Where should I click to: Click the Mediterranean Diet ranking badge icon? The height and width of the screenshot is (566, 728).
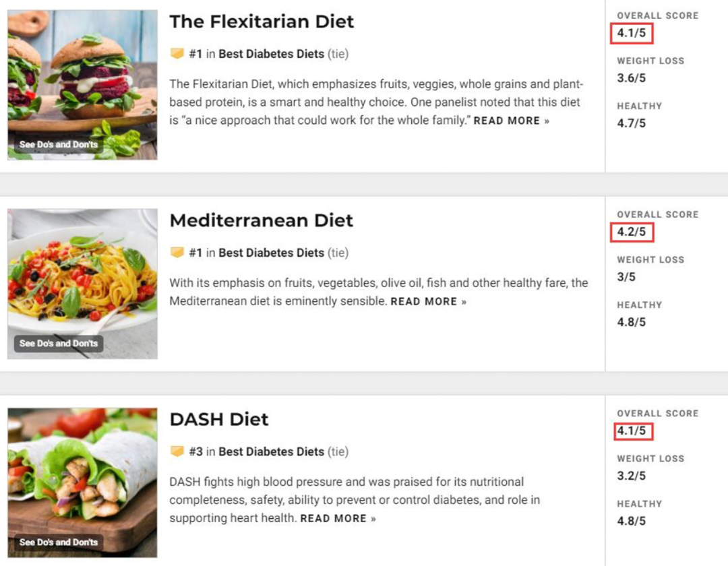[177, 253]
